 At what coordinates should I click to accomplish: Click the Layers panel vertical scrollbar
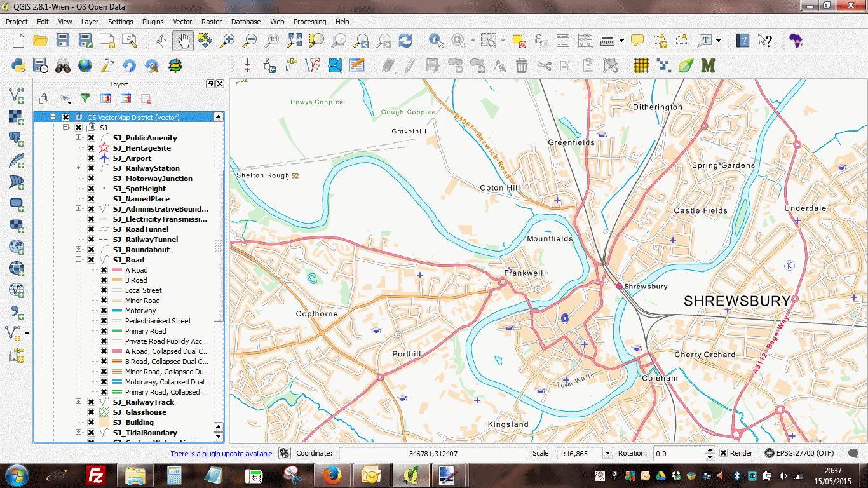[x=219, y=245]
